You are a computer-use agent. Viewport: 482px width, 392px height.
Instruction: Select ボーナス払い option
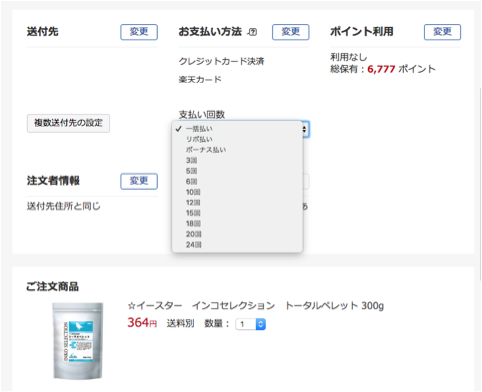click(x=237, y=150)
